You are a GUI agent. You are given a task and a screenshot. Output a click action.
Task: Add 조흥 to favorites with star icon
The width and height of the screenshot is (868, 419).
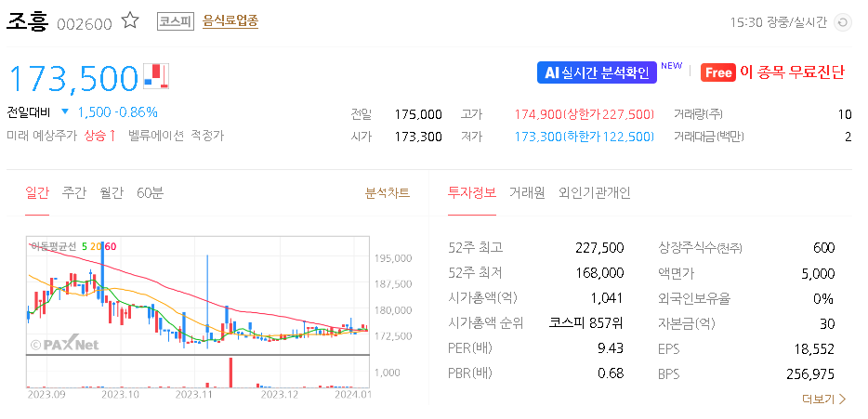[130, 21]
